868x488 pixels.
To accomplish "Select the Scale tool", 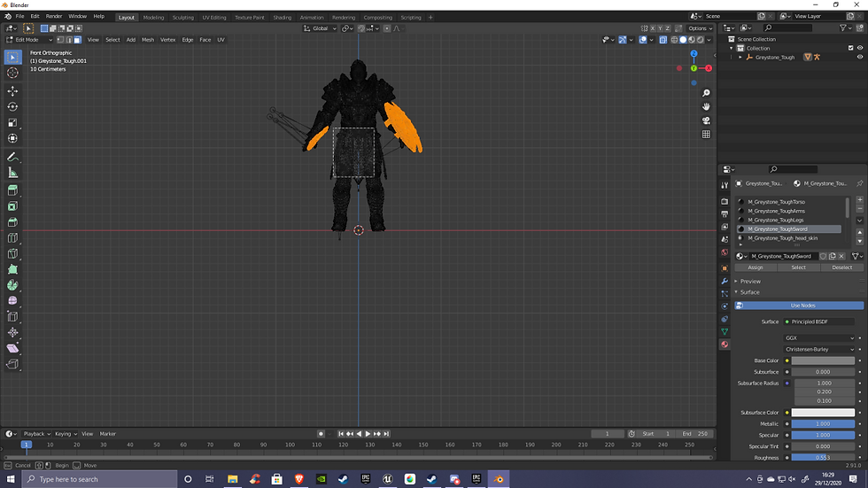I will [x=12, y=123].
